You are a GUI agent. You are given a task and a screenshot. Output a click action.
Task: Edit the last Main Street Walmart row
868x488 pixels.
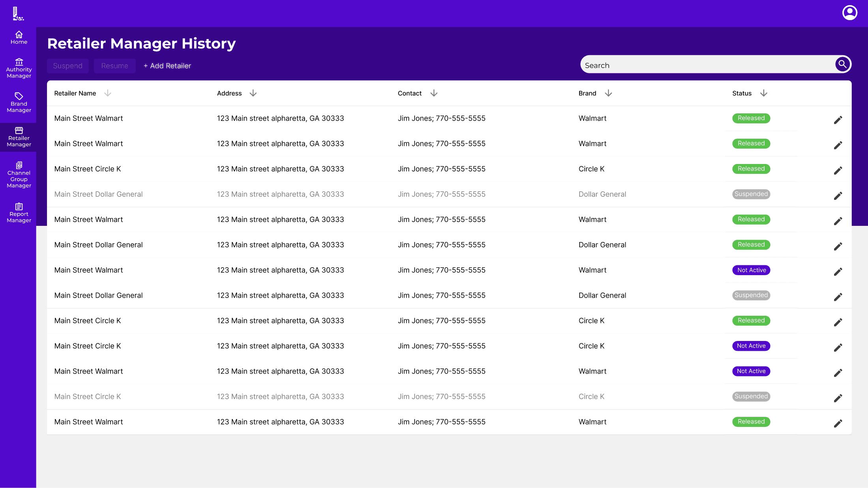[838, 423]
